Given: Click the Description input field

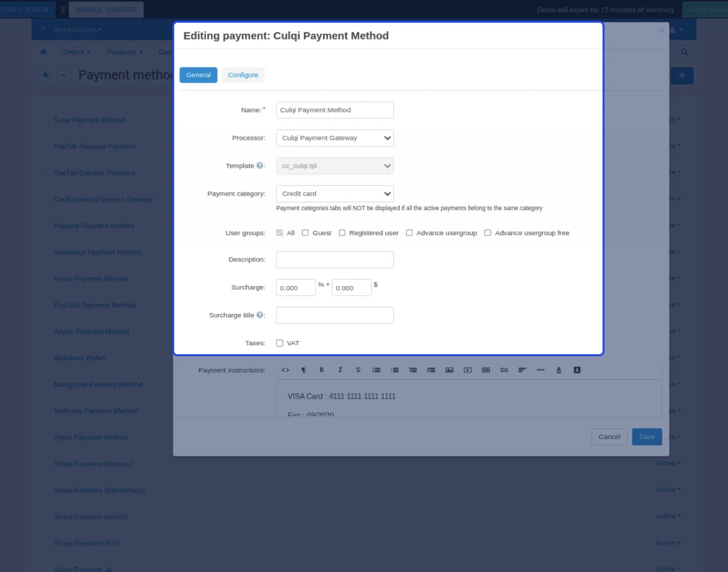Looking at the screenshot, I should 335,259.
